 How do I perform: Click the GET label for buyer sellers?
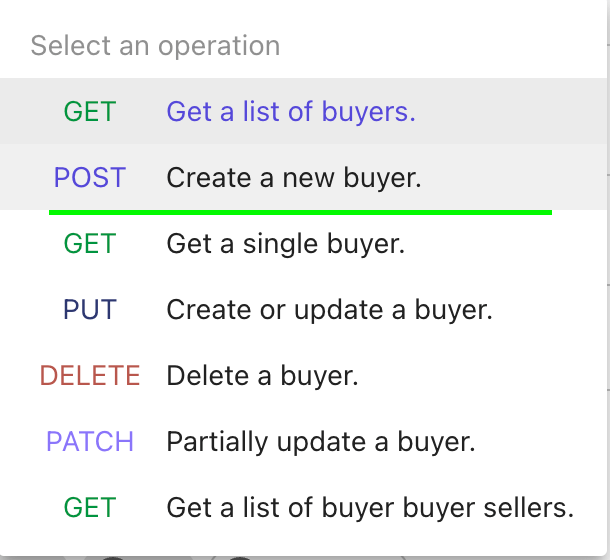click(x=90, y=508)
